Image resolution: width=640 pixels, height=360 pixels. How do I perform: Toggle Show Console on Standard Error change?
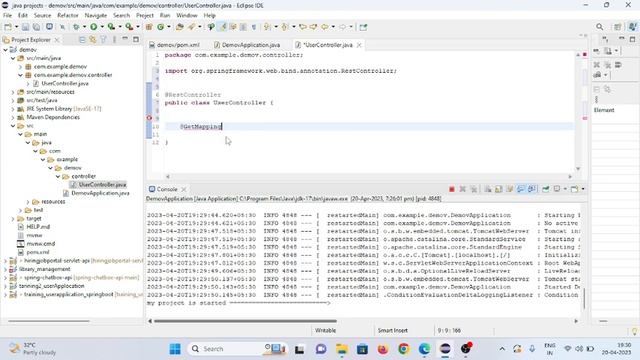point(531,189)
